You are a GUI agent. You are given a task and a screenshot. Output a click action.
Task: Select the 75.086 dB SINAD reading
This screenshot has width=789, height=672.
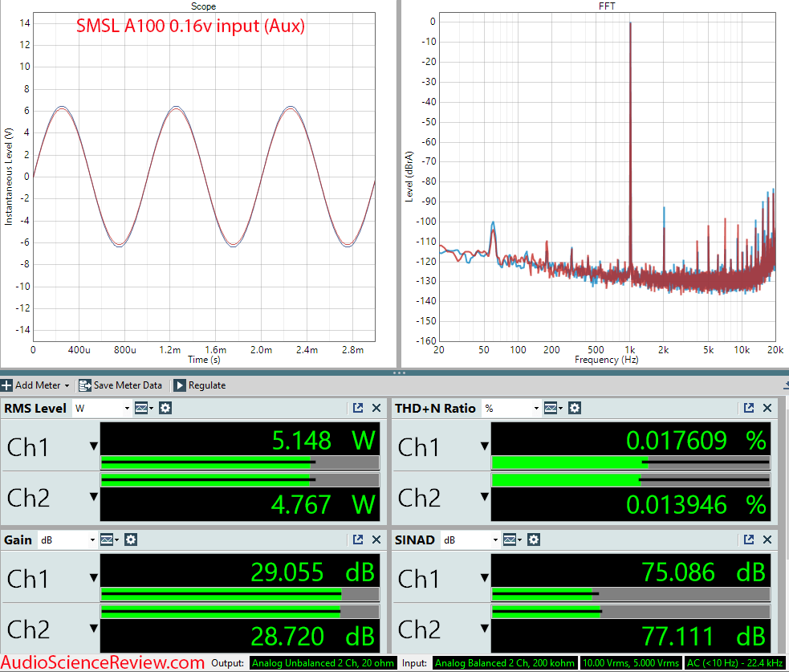tap(703, 572)
